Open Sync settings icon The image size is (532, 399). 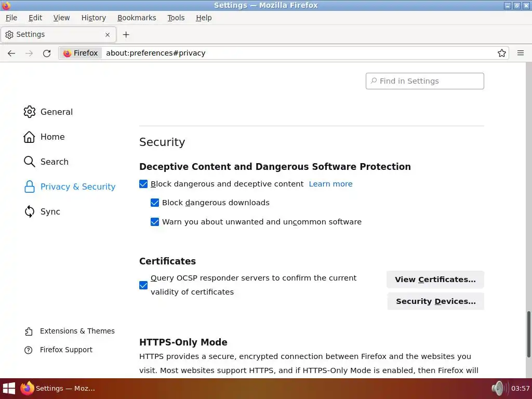click(x=30, y=211)
